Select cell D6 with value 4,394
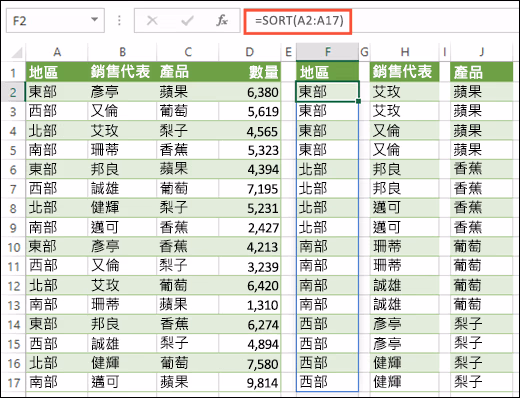This screenshot has height=398, width=520. (250, 169)
